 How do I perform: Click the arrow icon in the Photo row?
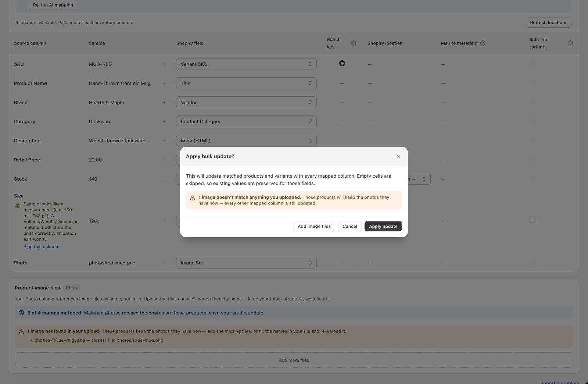pos(164,263)
